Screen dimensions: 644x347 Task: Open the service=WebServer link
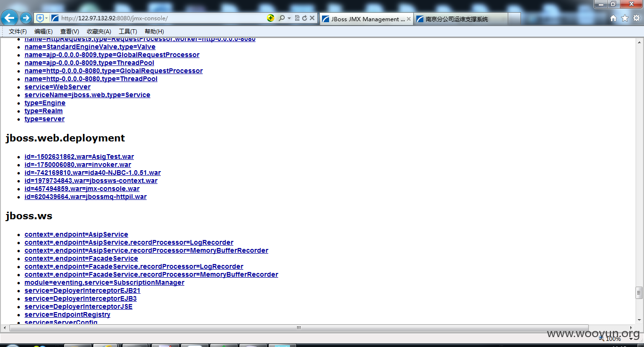(58, 87)
